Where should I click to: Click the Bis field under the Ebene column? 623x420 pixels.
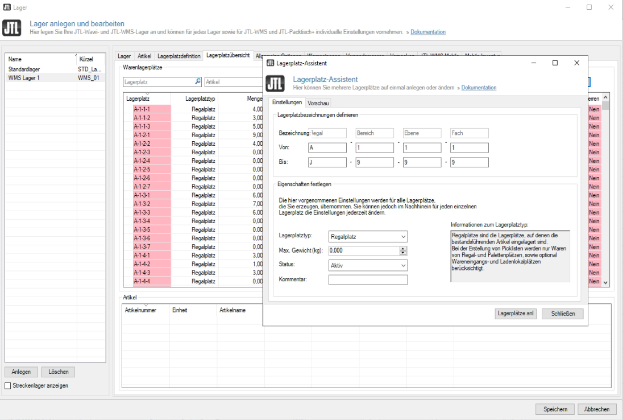click(x=422, y=162)
